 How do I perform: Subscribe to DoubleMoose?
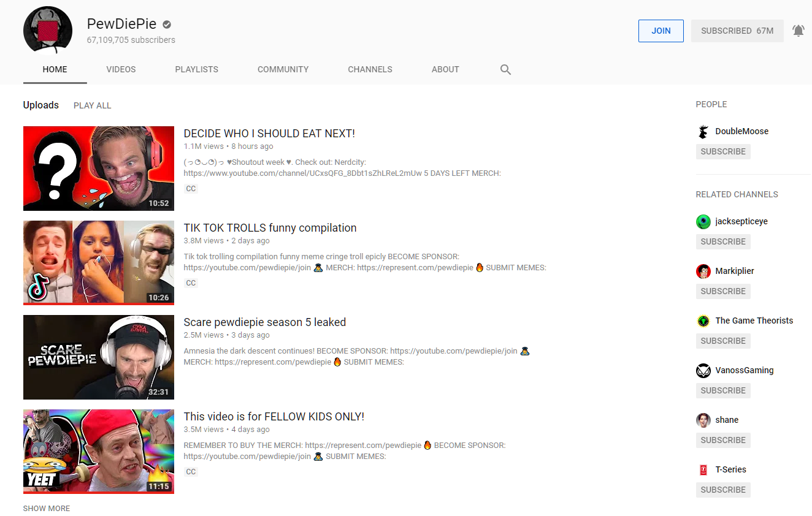(723, 151)
